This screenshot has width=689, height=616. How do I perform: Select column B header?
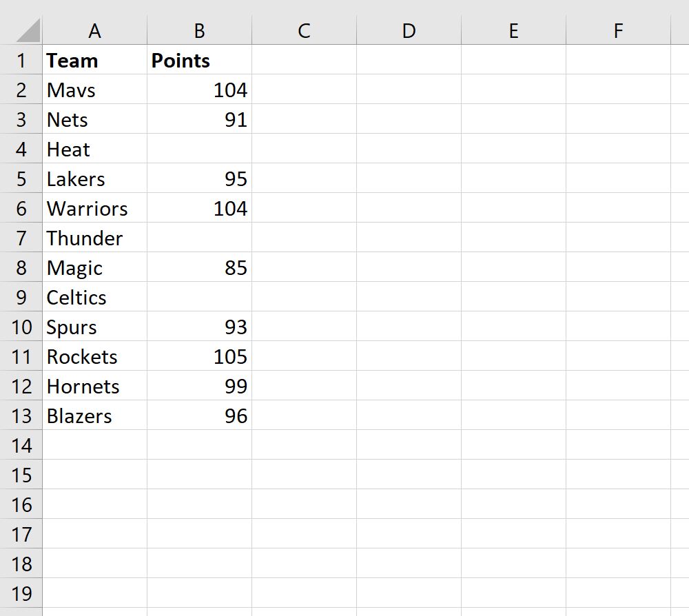coord(199,30)
